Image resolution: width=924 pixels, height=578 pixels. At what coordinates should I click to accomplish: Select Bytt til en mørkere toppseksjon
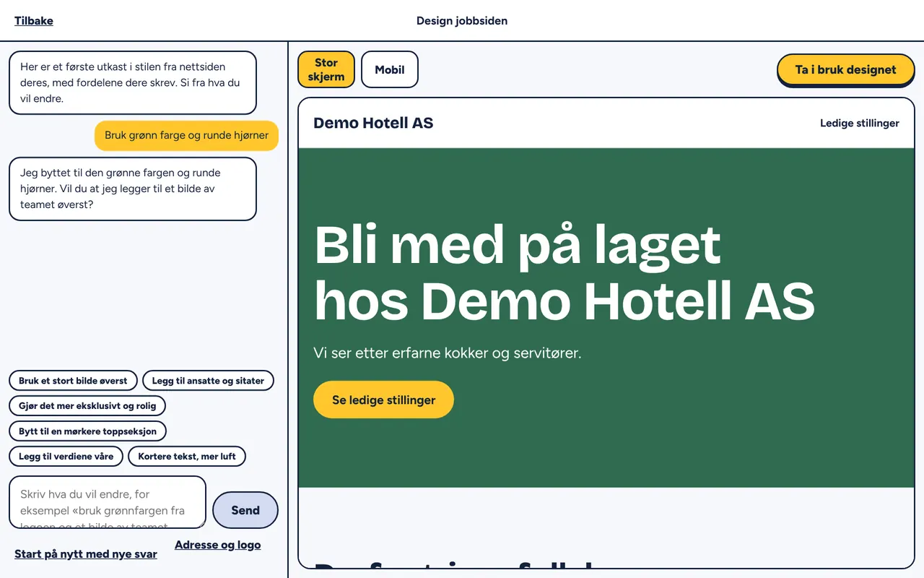[x=87, y=431]
